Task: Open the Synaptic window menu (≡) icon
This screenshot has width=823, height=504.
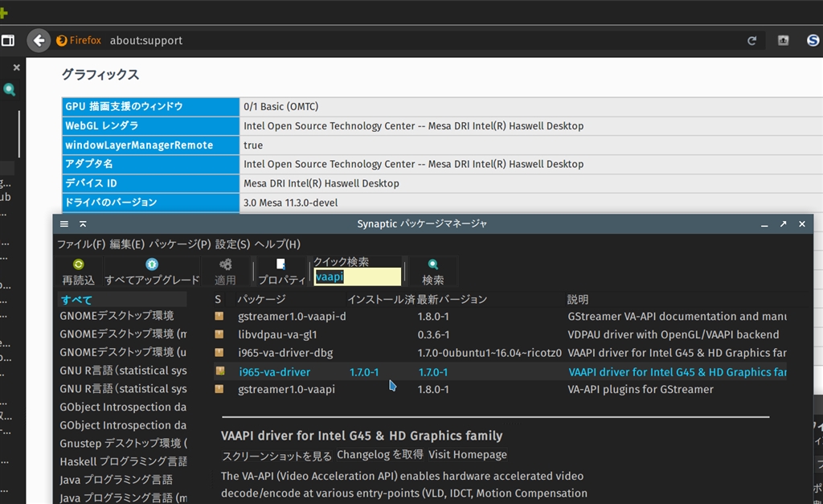Action: click(x=64, y=224)
